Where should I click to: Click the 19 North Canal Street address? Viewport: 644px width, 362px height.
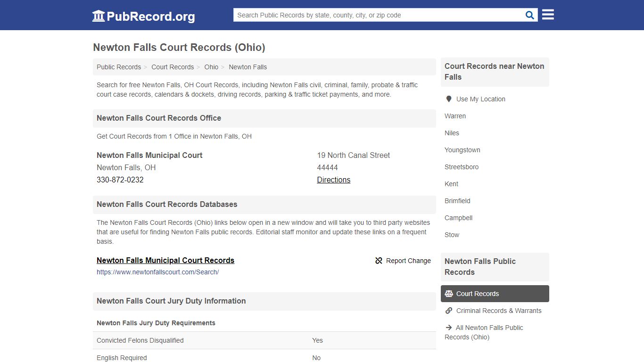354,155
